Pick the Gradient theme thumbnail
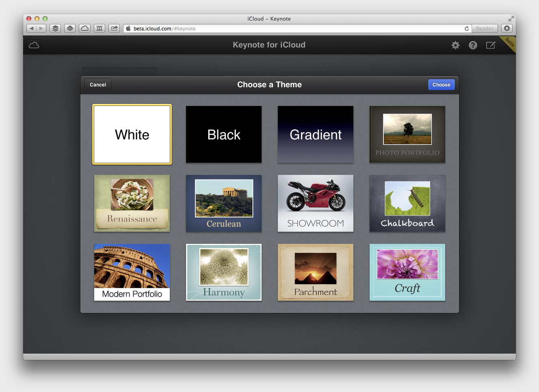The width and height of the screenshot is (539, 392). [316, 134]
